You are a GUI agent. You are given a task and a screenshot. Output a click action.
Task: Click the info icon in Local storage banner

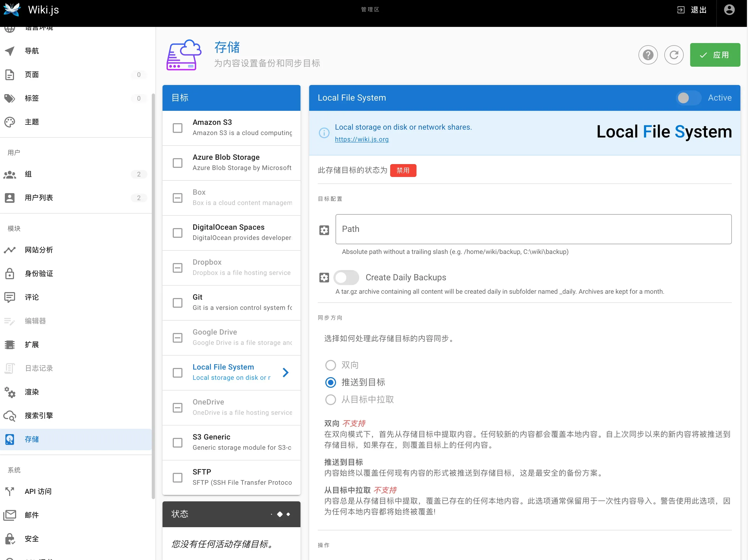[x=324, y=133]
